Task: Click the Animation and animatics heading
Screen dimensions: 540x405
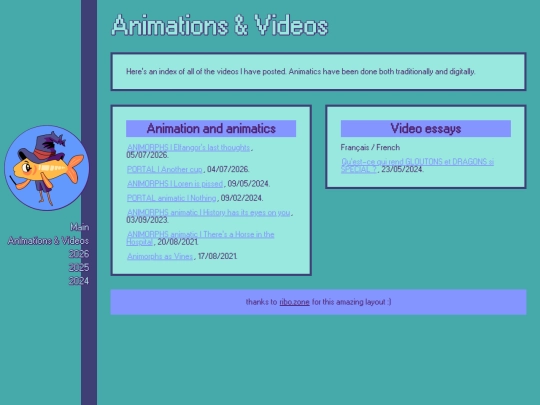Action: pyautogui.click(x=211, y=128)
